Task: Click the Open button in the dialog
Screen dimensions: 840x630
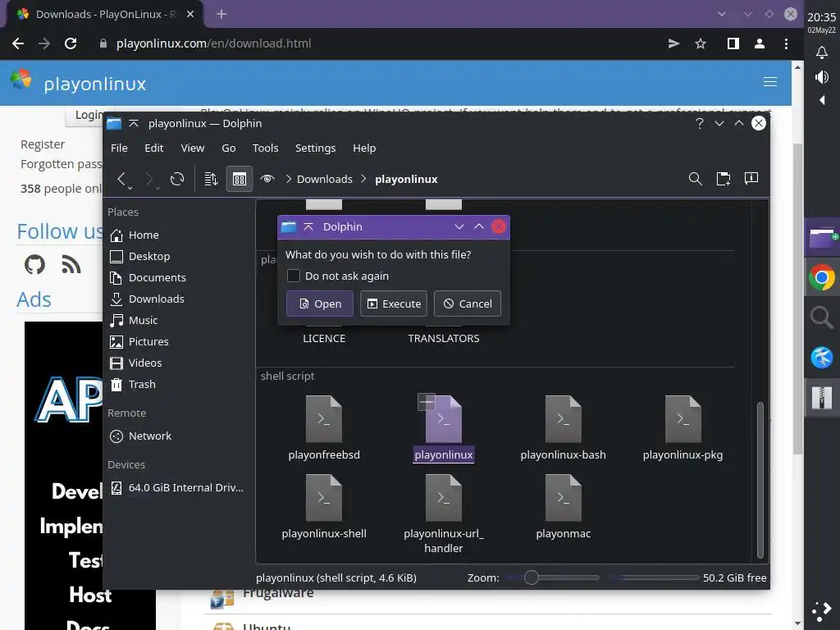Action: click(x=320, y=304)
